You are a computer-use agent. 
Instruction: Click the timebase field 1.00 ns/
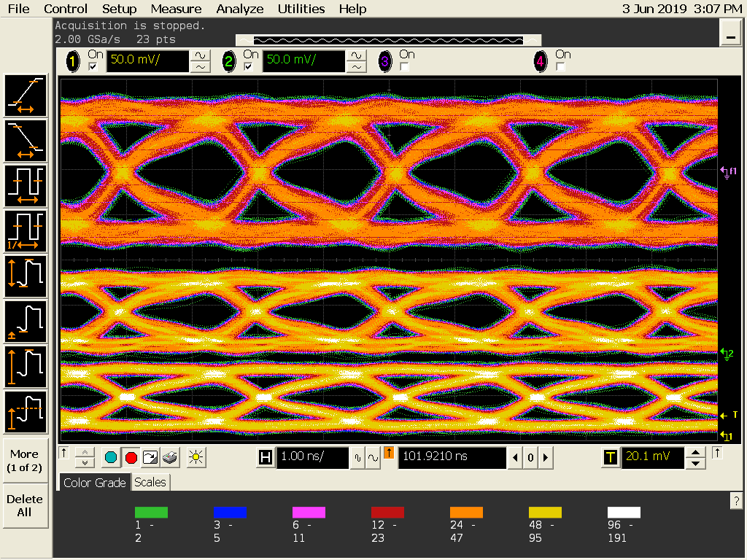pyautogui.click(x=312, y=458)
